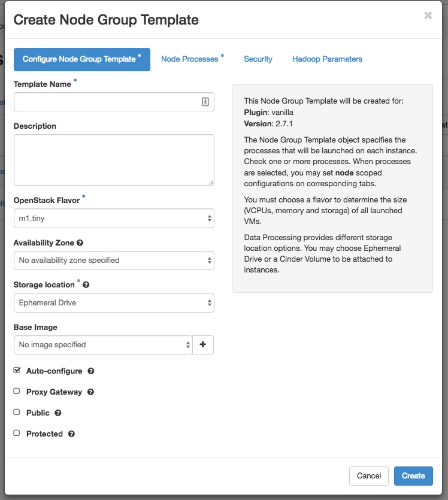Click the Create button
The image size is (448, 500).
[x=413, y=476]
